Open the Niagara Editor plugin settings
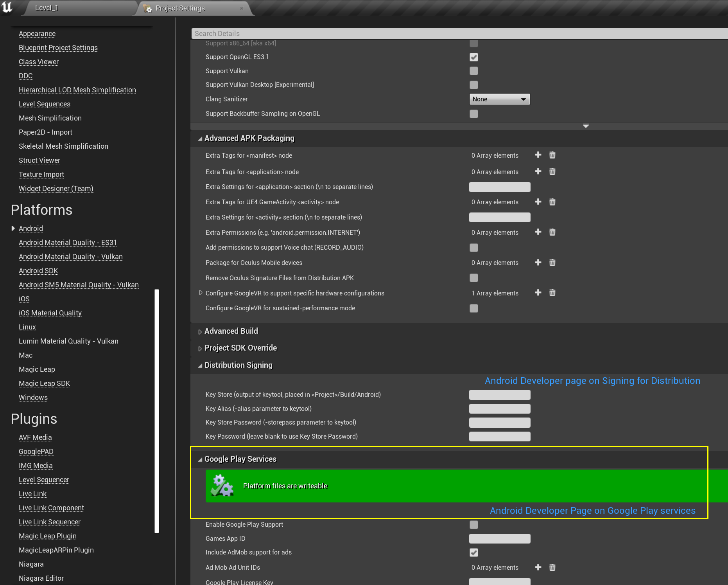Image resolution: width=728 pixels, height=585 pixels. coord(41,578)
